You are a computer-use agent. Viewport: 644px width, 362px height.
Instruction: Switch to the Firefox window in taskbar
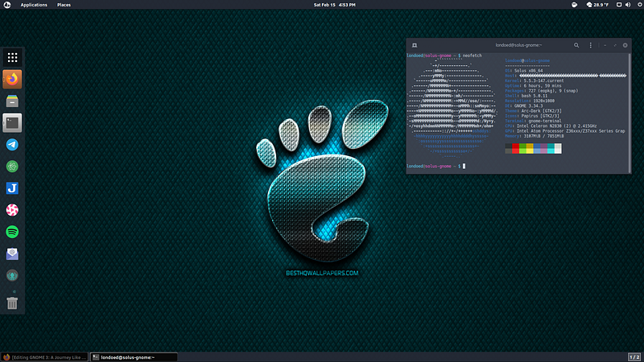[x=44, y=356]
